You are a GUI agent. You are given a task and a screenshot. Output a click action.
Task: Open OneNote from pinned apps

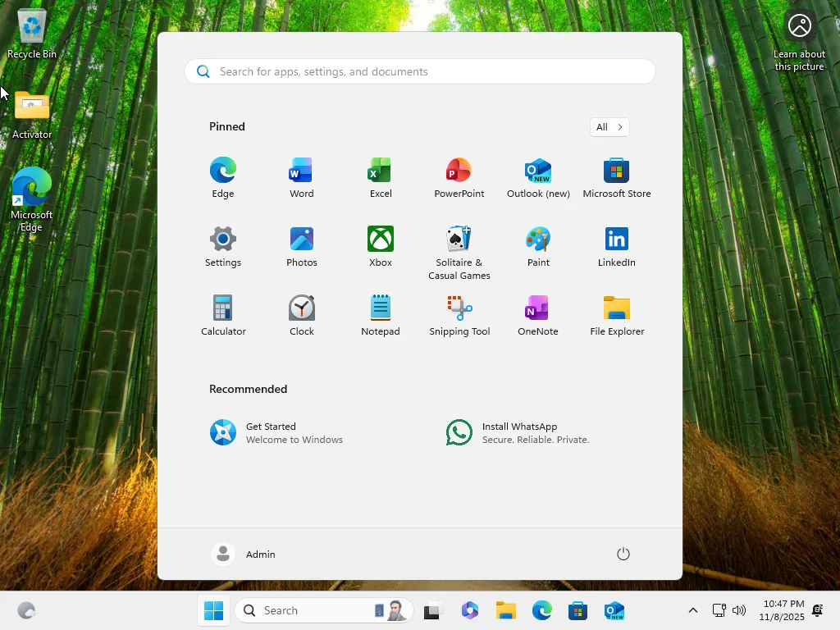(538, 316)
